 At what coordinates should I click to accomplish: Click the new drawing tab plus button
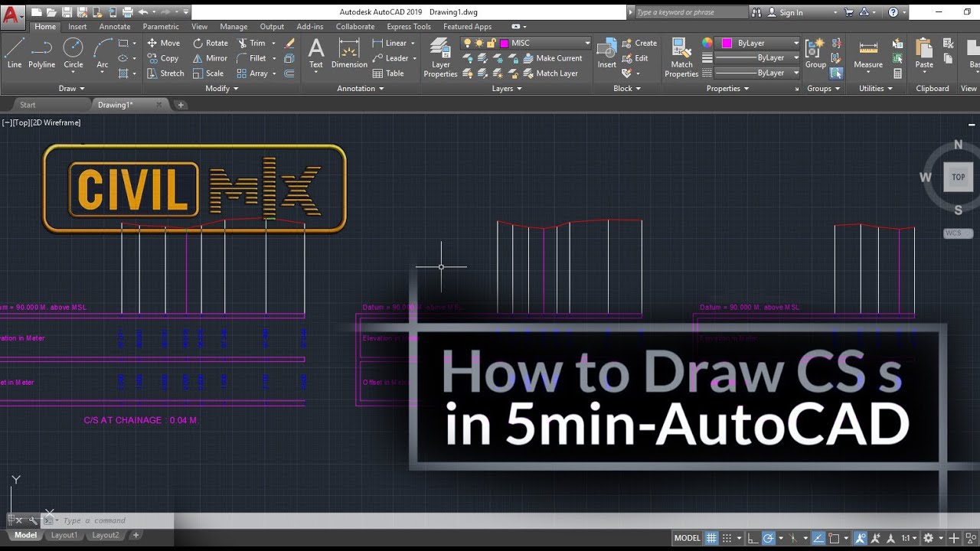click(181, 105)
